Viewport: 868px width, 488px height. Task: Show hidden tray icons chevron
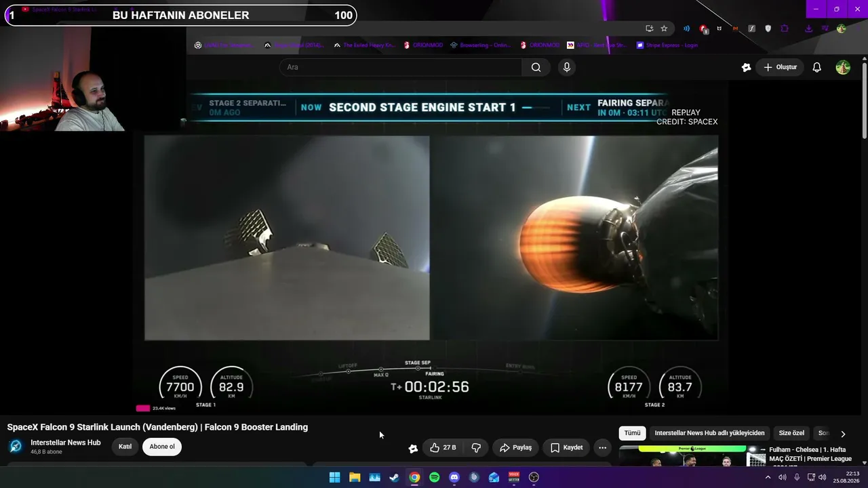[x=768, y=477]
